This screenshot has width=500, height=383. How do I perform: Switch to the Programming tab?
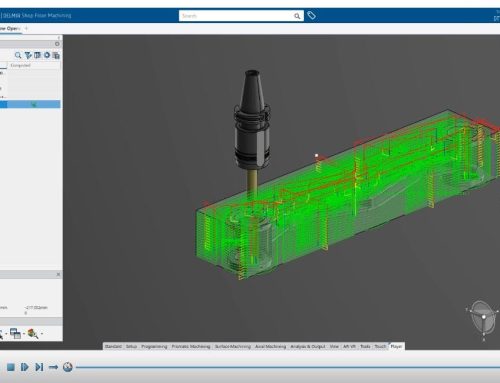[x=154, y=347]
